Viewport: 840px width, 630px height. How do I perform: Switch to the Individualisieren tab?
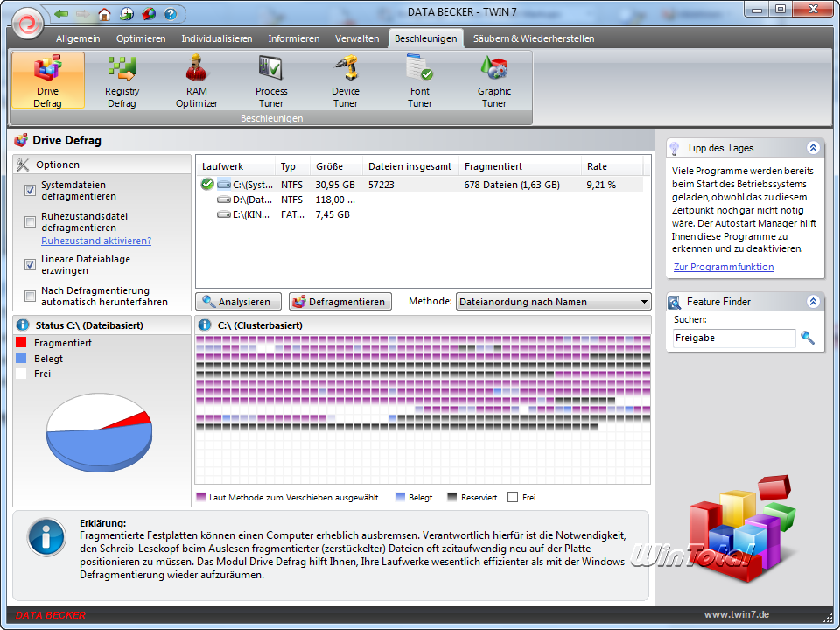coord(217,38)
